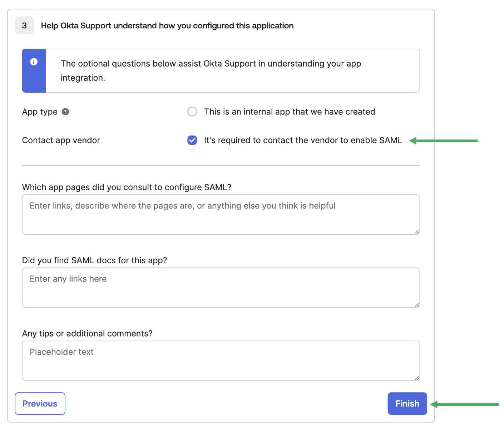The image size is (504, 430).
Task: Click the info icon in the blue banner
Action: (34, 62)
